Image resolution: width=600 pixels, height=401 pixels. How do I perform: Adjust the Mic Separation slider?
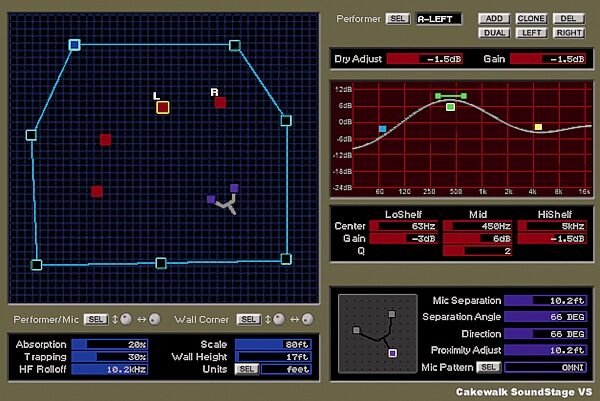pos(546,301)
